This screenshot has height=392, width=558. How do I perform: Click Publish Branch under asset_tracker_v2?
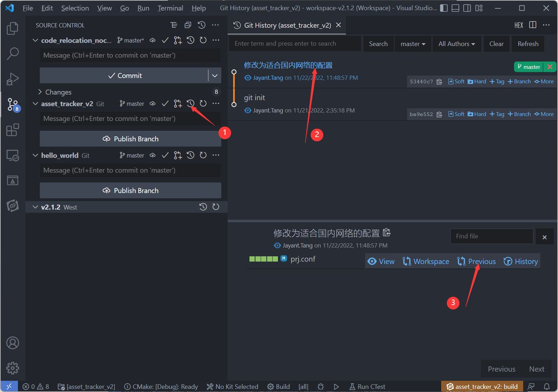(130, 139)
